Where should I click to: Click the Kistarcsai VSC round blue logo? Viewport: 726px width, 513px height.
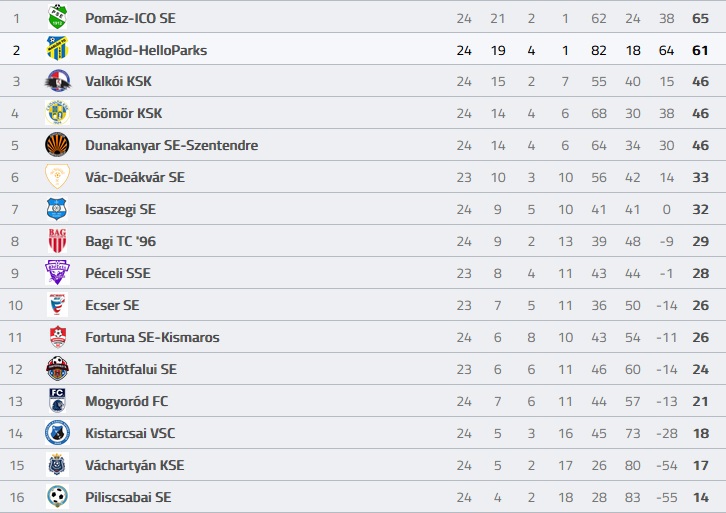[57, 433]
